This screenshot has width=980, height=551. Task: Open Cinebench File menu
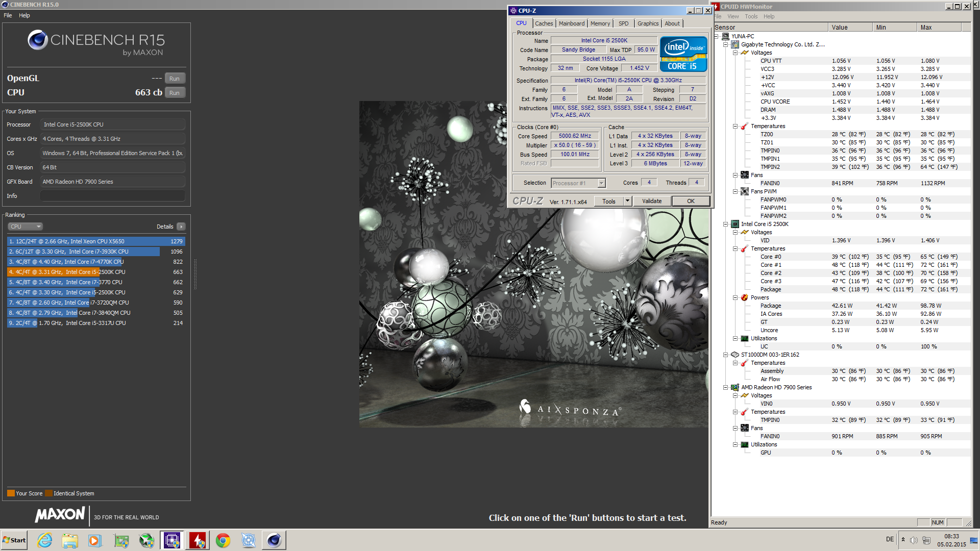click(8, 15)
